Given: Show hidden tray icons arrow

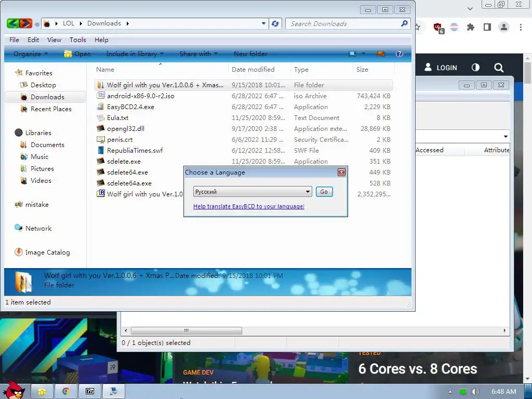Looking at the screenshot, I should click(x=450, y=392).
